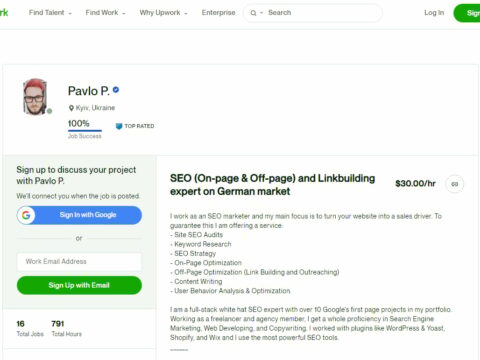Image resolution: width=480 pixels, height=360 pixels.
Task: Click the Google G logo icon
Action: 26,215
